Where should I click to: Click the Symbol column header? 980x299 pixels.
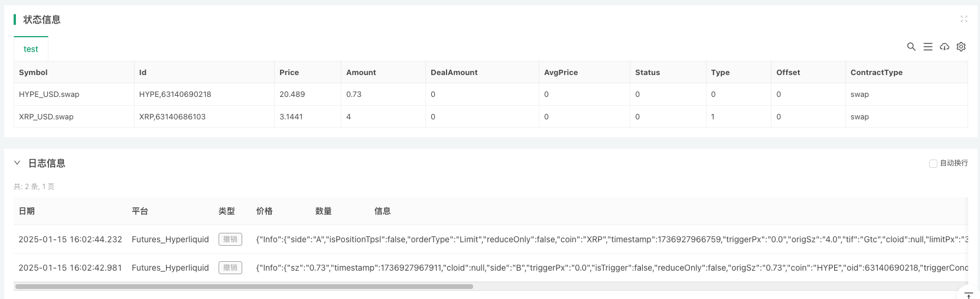click(x=33, y=72)
